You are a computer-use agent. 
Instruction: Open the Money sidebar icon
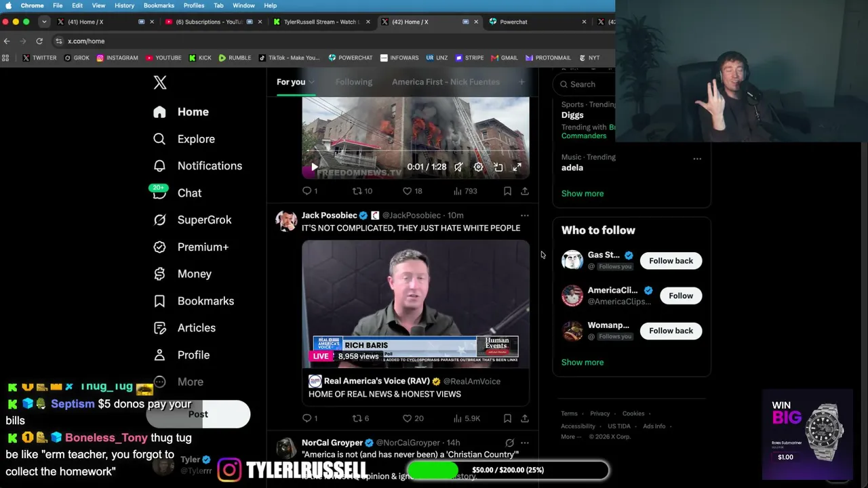pos(159,274)
